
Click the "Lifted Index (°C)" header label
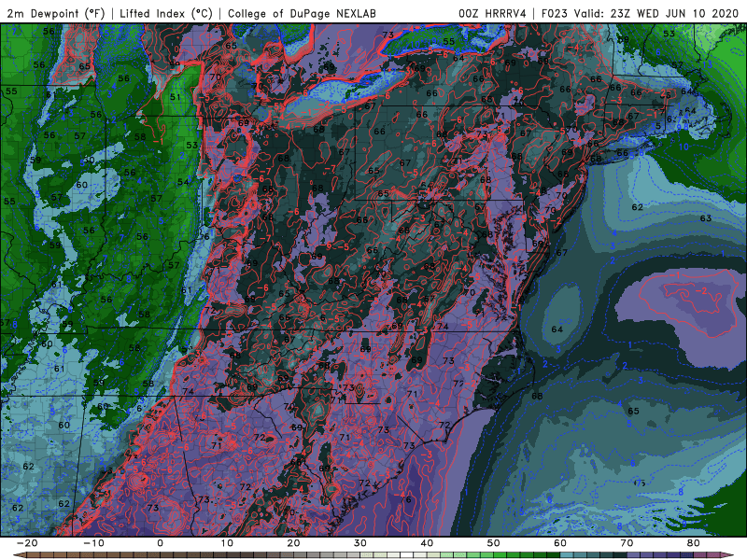coord(166,14)
